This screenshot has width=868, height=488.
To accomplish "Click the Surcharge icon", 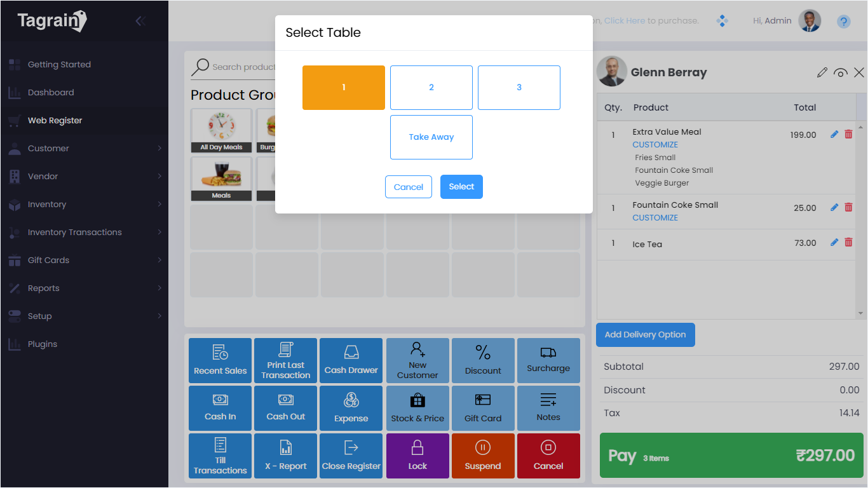I will click(548, 360).
